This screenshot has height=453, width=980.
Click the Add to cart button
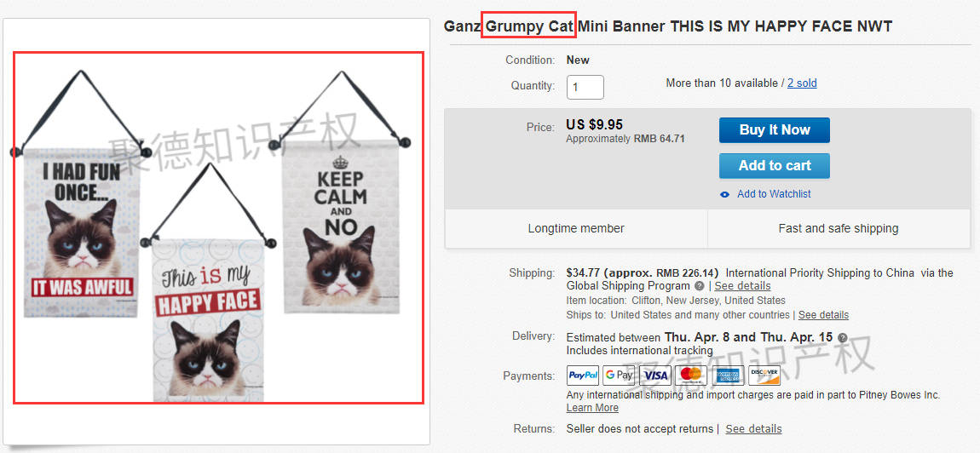tap(775, 165)
